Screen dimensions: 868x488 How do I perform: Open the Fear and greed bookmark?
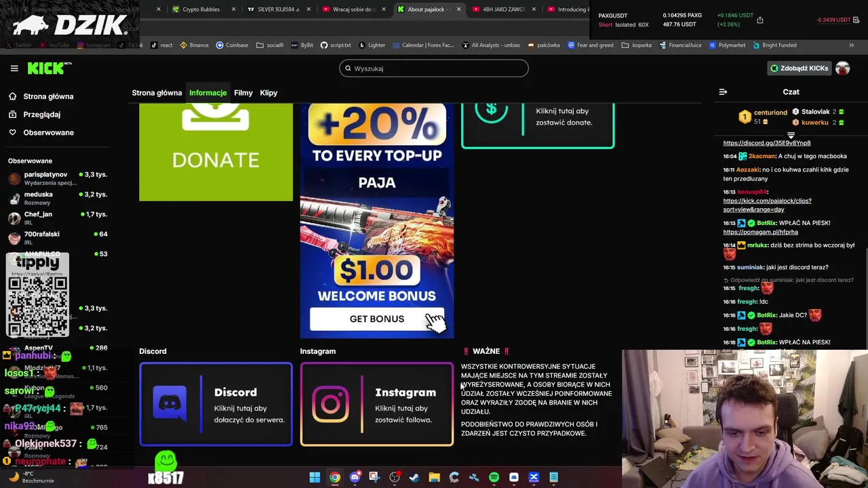click(x=590, y=45)
